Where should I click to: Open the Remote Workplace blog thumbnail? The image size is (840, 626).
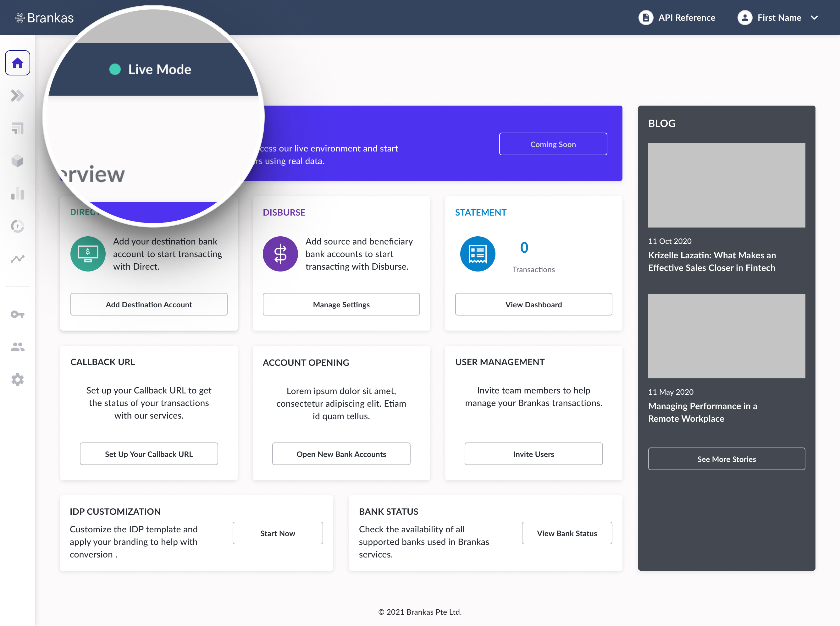pos(726,336)
